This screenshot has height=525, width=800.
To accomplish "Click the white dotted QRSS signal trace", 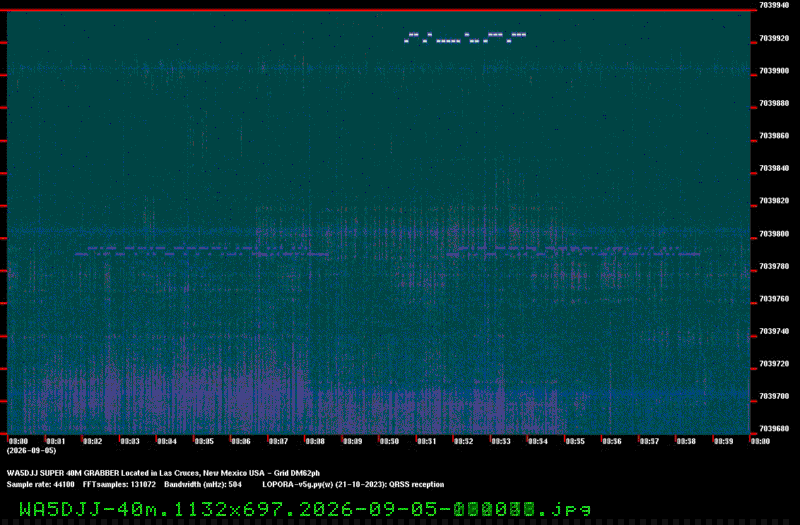I will coord(465,37).
